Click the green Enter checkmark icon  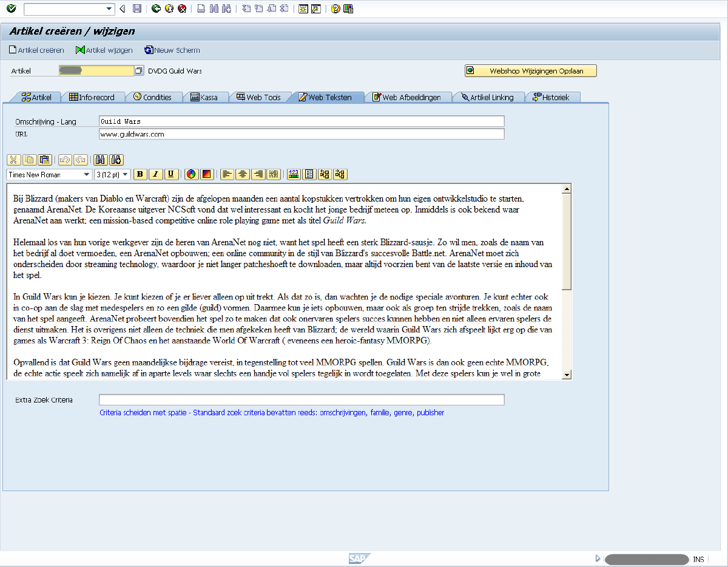[x=11, y=8]
